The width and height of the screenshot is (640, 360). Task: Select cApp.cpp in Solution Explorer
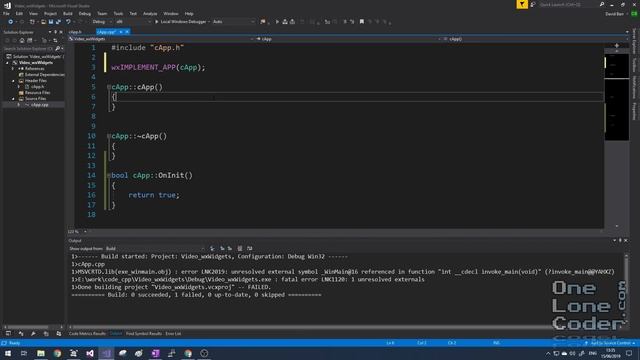coord(40,105)
